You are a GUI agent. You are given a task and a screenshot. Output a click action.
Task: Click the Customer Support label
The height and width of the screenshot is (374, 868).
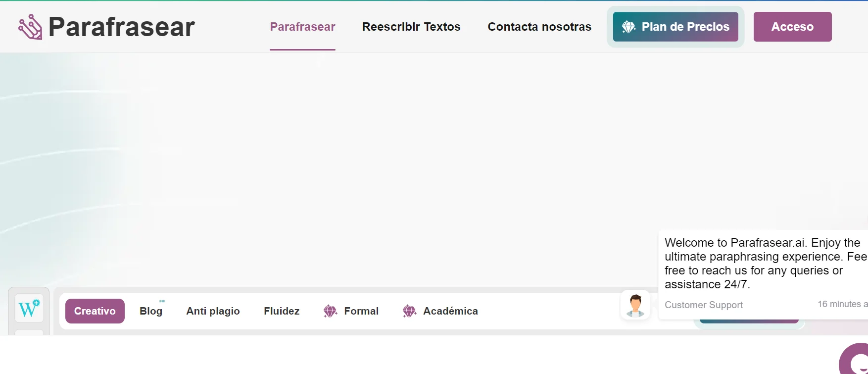pyautogui.click(x=704, y=305)
